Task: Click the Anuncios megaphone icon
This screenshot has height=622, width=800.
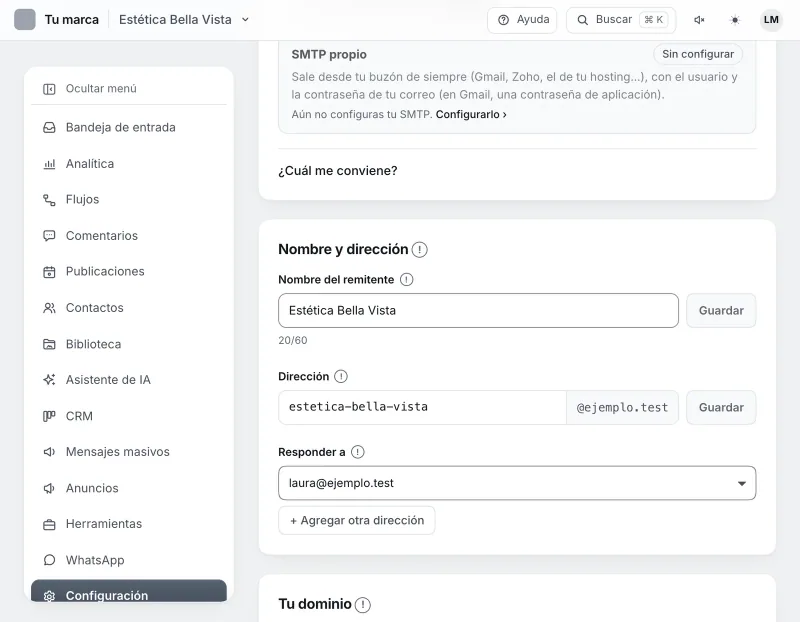Action: [49, 488]
